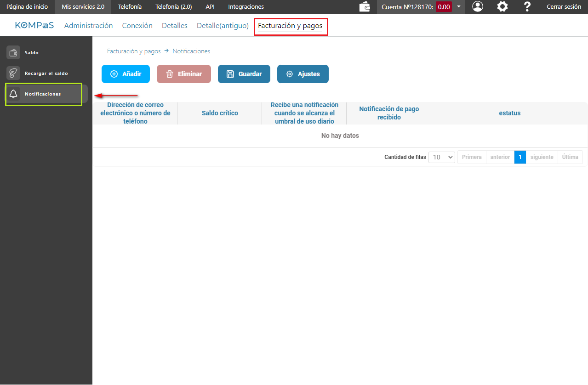This screenshot has width=588, height=385.
Task: Open the Cantidad de filas dropdown
Action: click(442, 157)
